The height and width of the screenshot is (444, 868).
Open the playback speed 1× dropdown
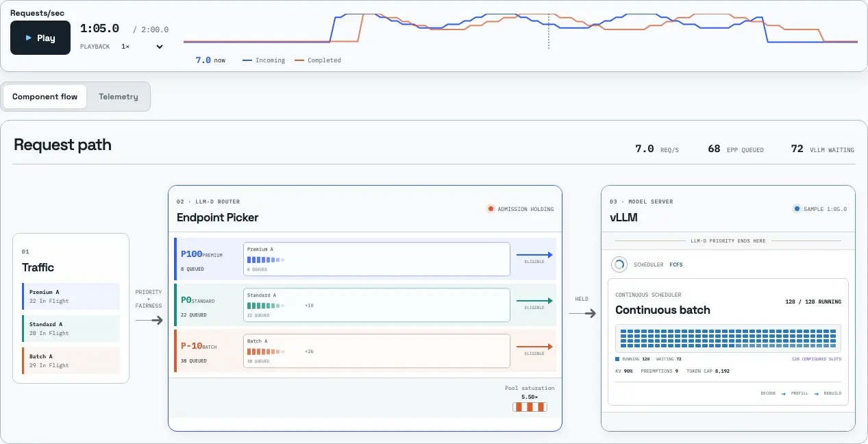point(142,47)
